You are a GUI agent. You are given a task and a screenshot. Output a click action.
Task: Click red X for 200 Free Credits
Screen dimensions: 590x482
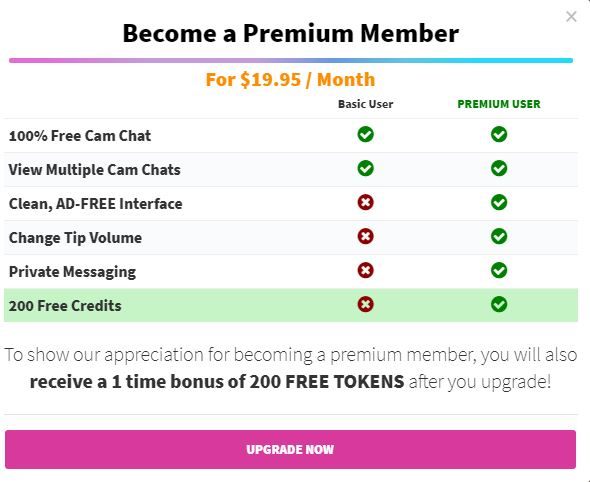tap(365, 304)
